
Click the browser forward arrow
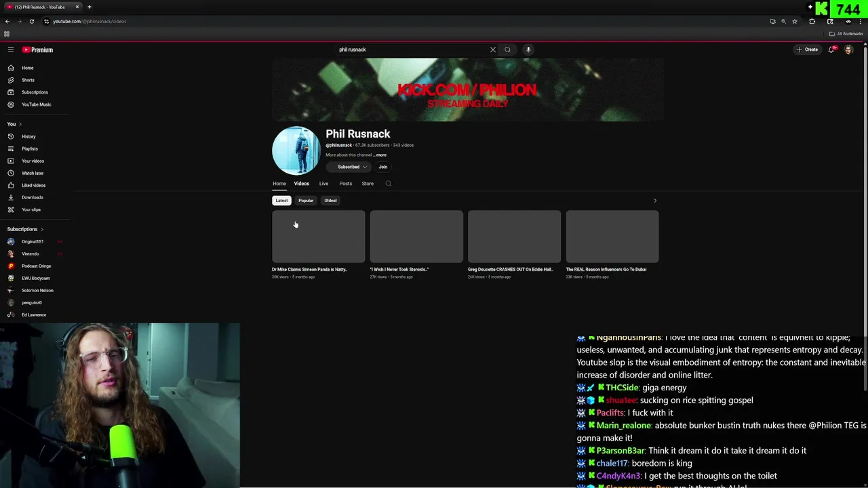pos(20,21)
